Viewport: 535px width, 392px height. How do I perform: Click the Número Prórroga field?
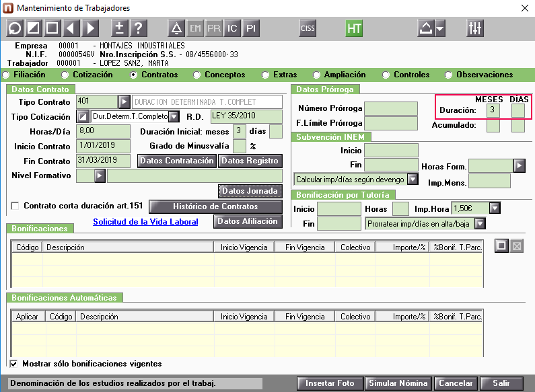coord(391,108)
